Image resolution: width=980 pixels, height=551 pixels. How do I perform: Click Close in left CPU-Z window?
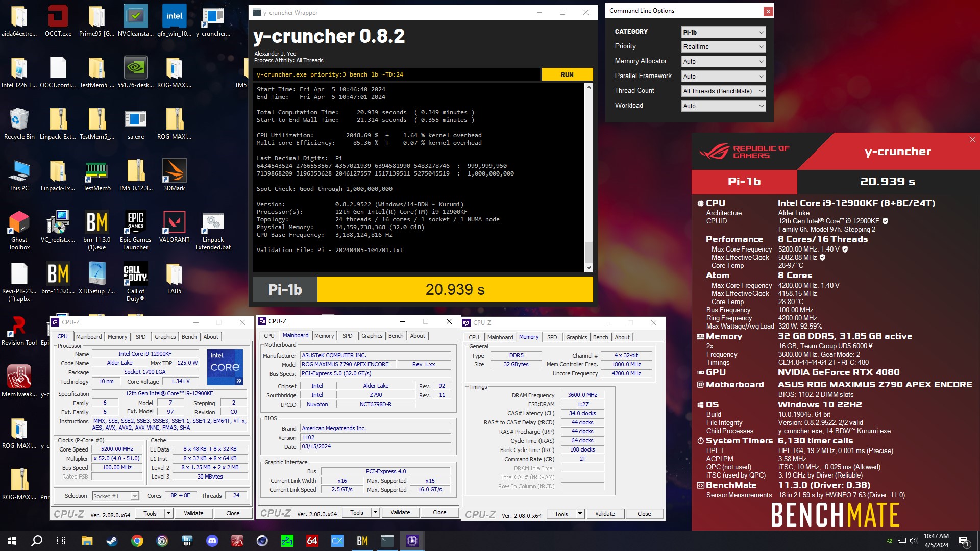point(233,513)
